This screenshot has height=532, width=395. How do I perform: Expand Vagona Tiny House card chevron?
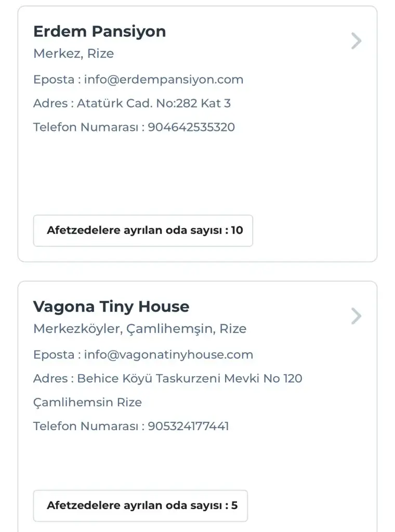coord(356,316)
